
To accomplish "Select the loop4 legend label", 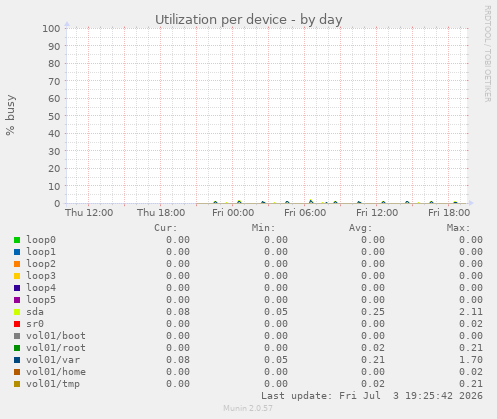I will (41, 288).
